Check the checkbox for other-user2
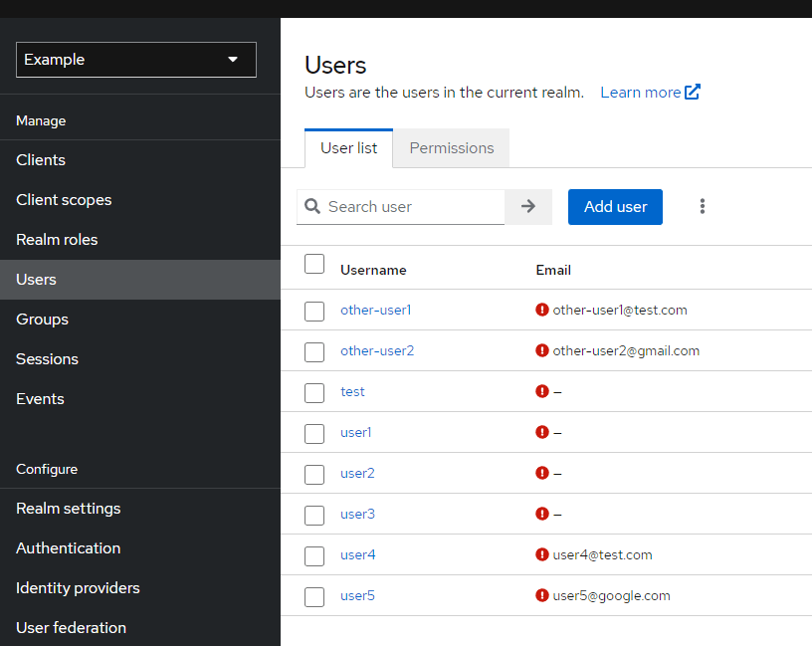Viewport: 812px width, 646px height. 314,351
